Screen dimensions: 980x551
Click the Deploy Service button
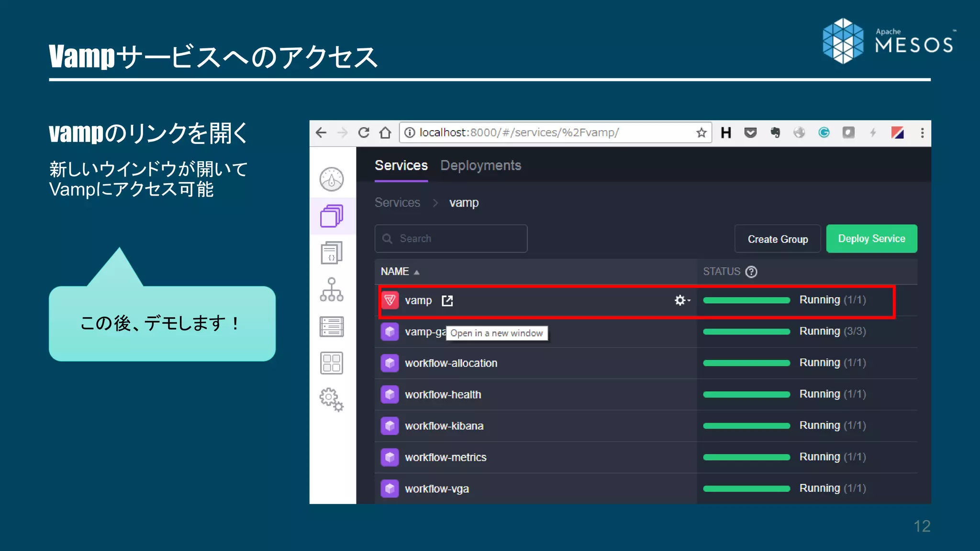(871, 239)
